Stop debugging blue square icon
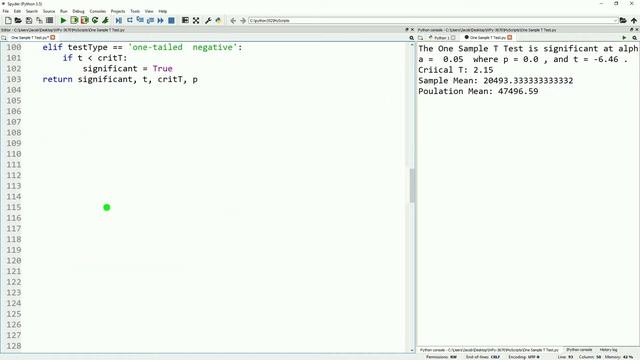The image size is (640, 360). pos(171,20)
